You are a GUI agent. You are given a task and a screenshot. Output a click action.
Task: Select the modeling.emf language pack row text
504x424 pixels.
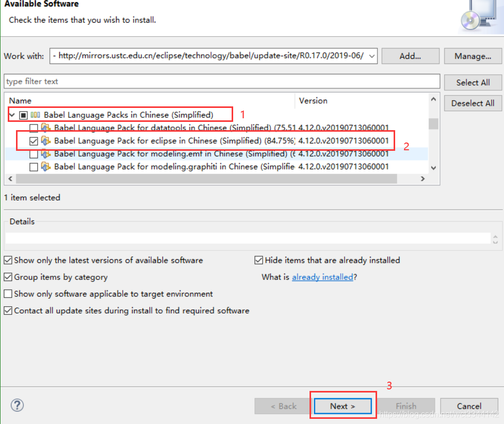[174, 154]
